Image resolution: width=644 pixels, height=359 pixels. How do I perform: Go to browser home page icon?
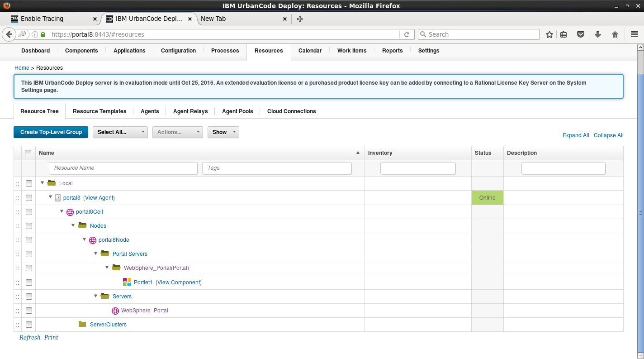615,34
